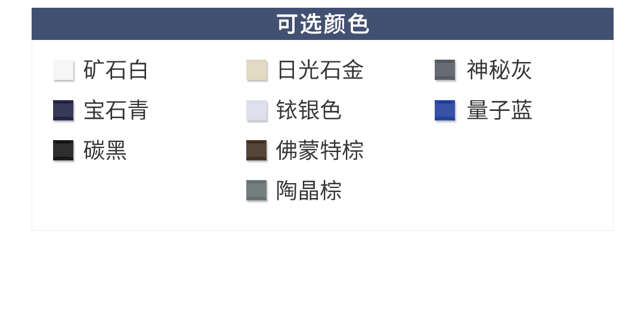Choose the 铱银色 text label
The height and width of the screenshot is (334, 644).
pyautogui.click(x=309, y=110)
